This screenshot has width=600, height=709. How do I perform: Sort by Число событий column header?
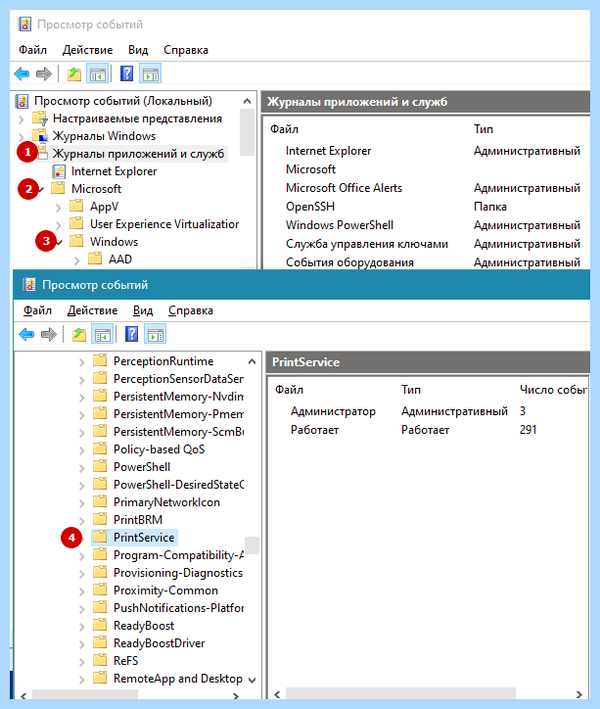point(553,389)
